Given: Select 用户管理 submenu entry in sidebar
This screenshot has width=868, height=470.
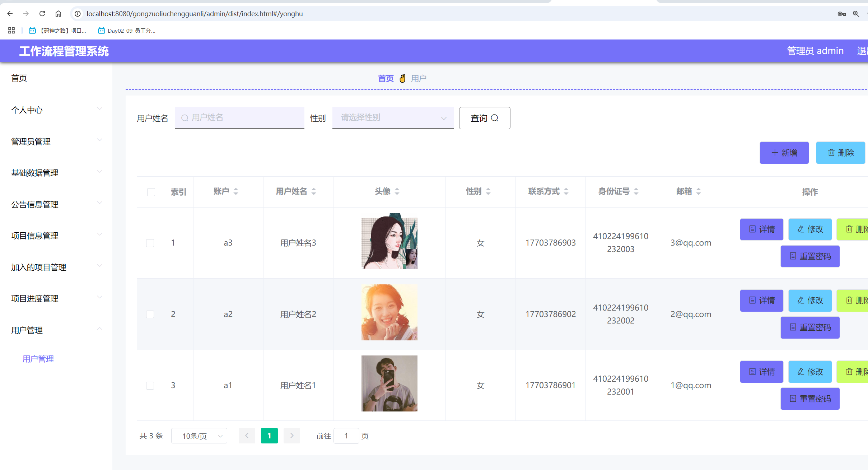Looking at the screenshot, I should (x=38, y=358).
